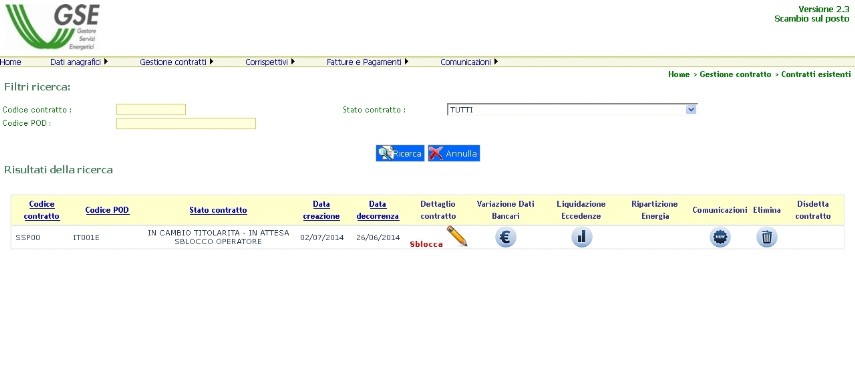Click the Ricerca search button

point(400,154)
